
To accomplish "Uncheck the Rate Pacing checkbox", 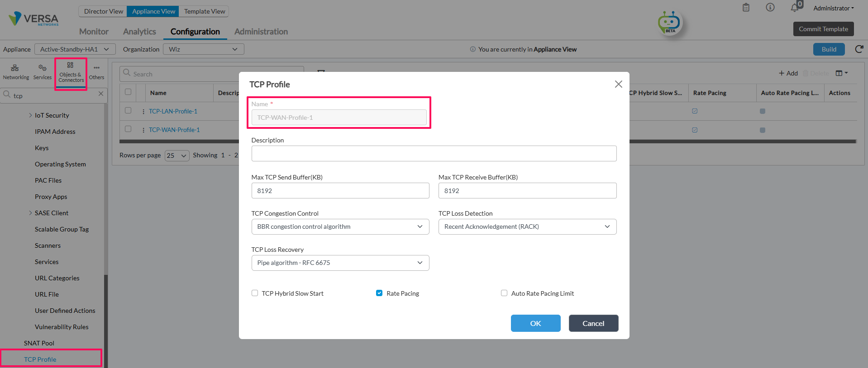I will pos(379,293).
